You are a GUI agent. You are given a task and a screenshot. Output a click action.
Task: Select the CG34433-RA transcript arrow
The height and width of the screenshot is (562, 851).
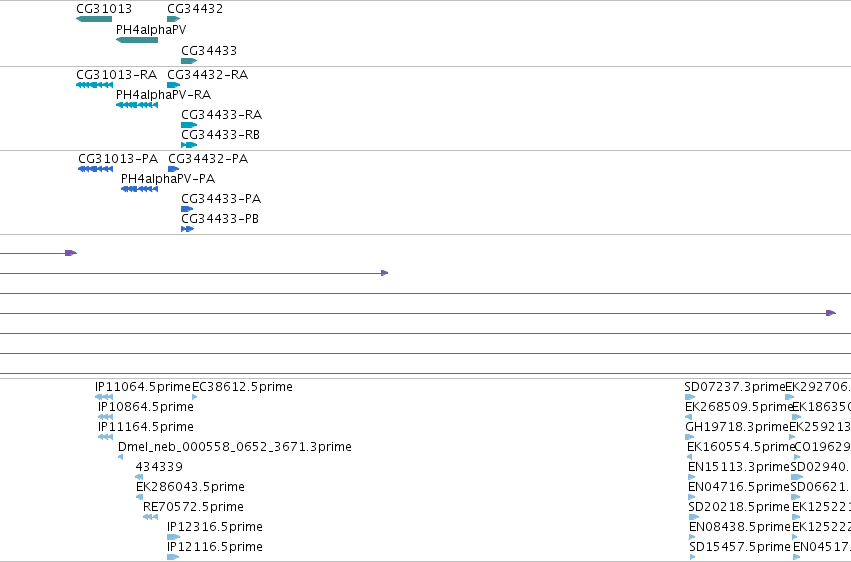pos(189,125)
